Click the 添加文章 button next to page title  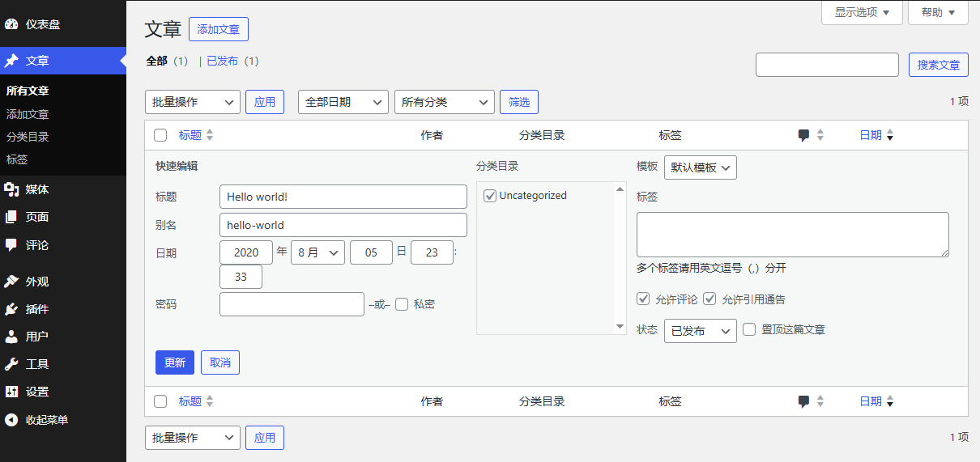219,29
